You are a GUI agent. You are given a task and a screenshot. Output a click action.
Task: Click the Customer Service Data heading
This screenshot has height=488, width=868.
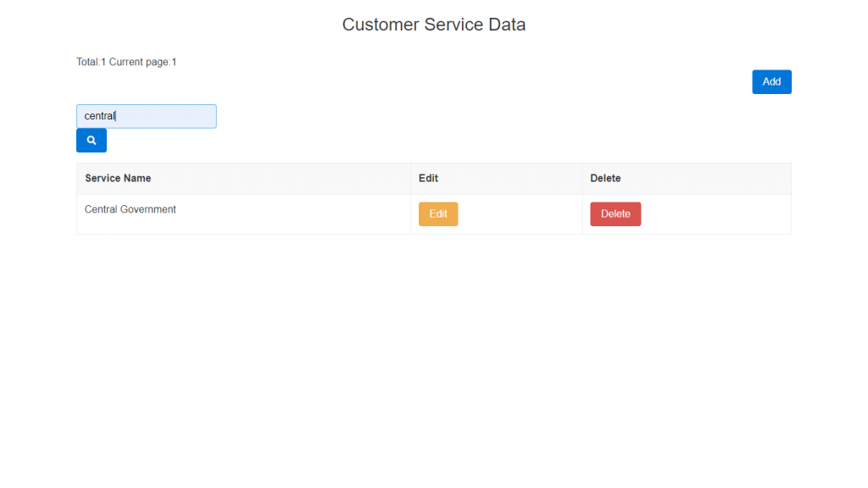click(434, 25)
